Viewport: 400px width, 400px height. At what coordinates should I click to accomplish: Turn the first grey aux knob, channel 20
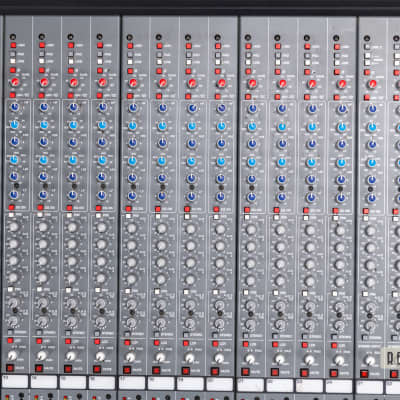220,229
